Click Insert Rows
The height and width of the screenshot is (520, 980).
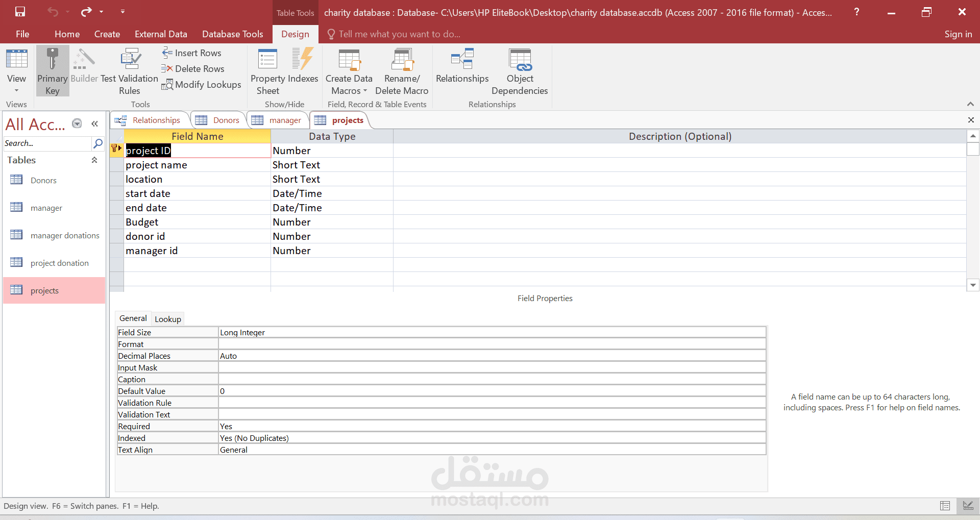click(x=192, y=53)
